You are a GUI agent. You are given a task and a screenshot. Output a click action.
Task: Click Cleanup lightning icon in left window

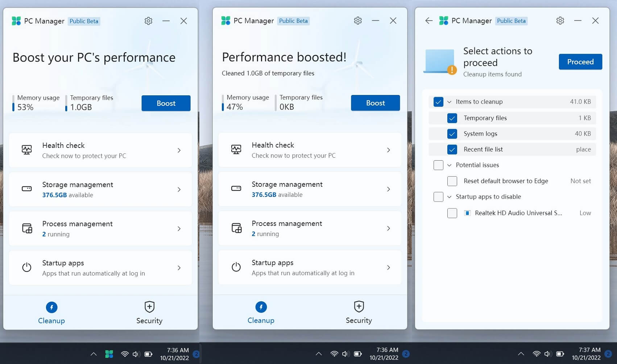(51, 307)
